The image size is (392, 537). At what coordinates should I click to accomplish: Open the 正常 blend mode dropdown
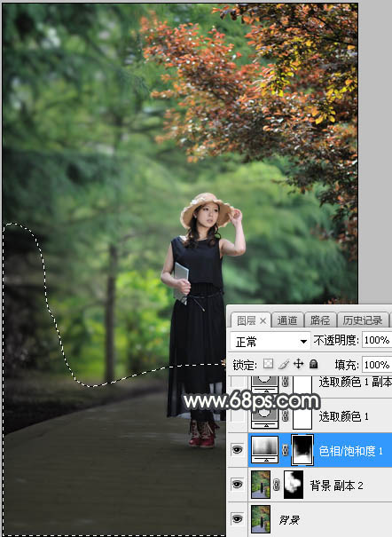coord(270,341)
